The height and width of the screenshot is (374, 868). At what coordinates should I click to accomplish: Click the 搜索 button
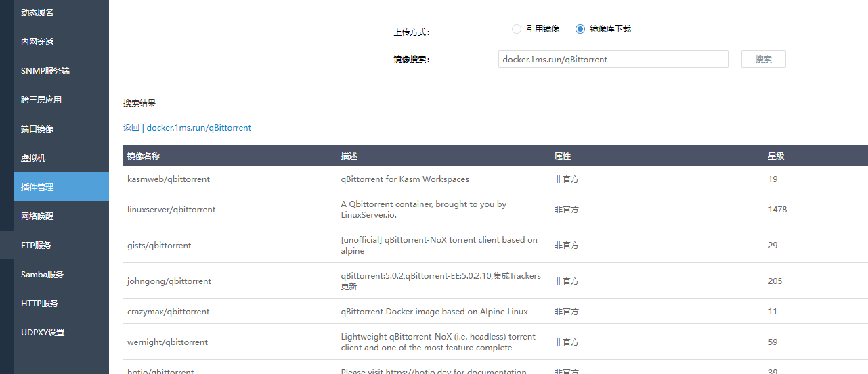(764, 59)
